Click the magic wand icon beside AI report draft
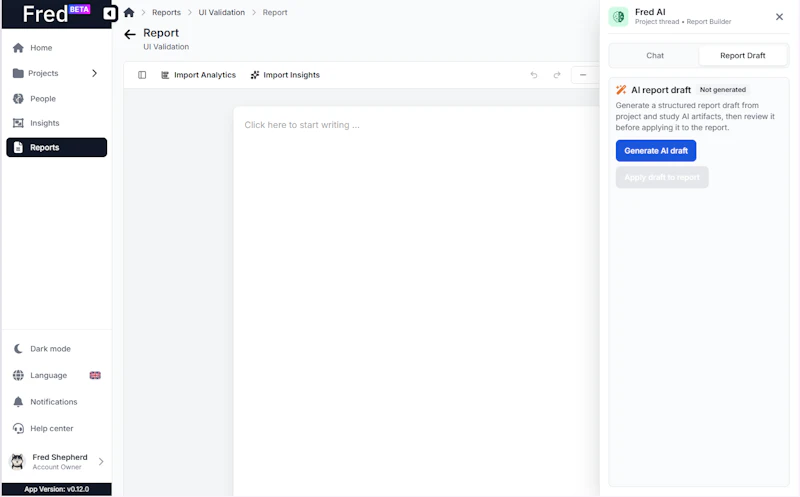Viewport: 800px width, 497px height. click(x=621, y=90)
